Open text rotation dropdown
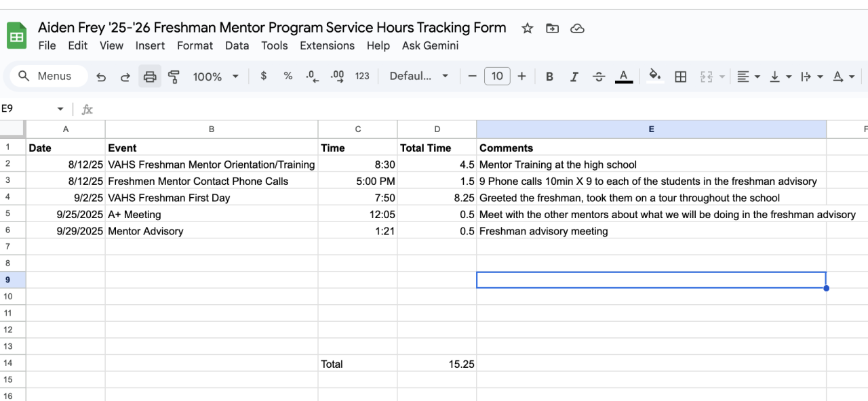Screen dimensions: 868x401 (x=844, y=77)
